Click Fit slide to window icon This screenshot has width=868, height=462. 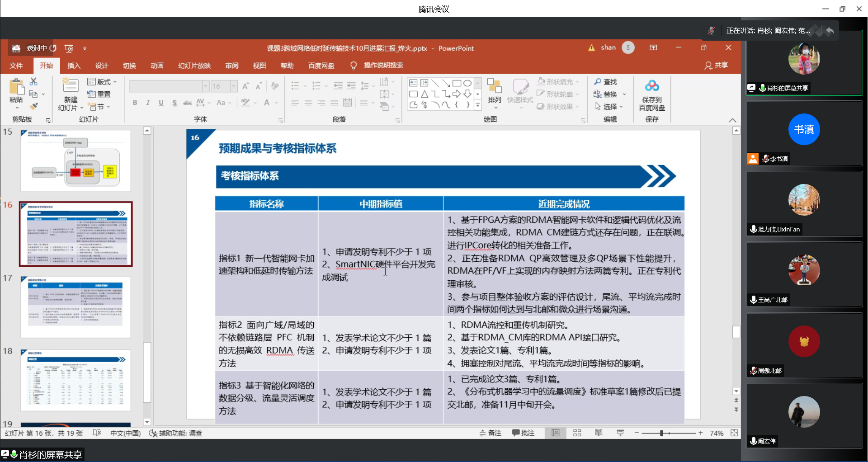click(x=734, y=433)
